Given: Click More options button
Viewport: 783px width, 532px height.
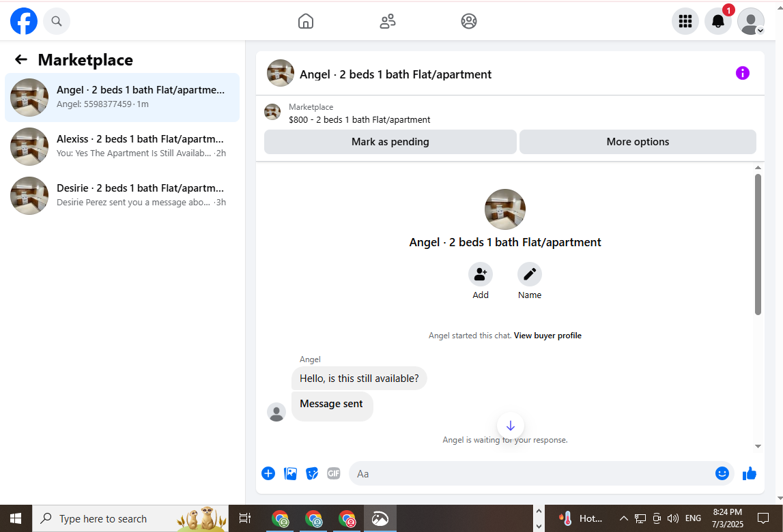Looking at the screenshot, I should pyautogui.click(x=638, y=142).
